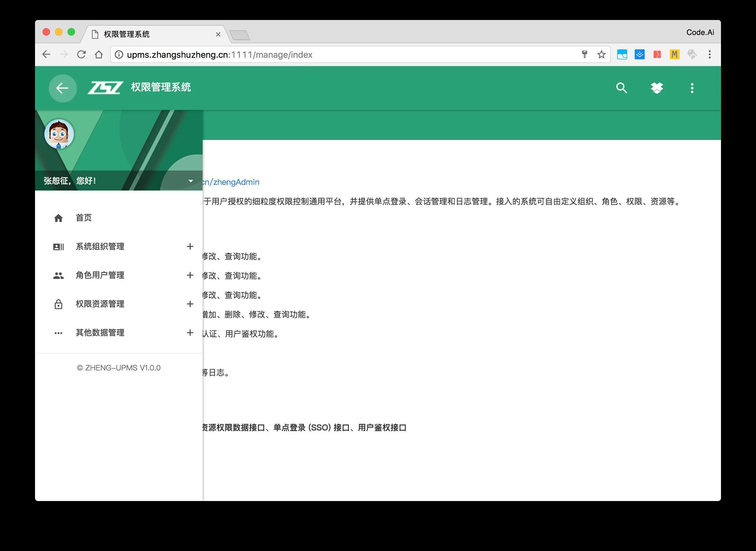
Task: Click the ZSZ logo
Action: coord(105,88)
